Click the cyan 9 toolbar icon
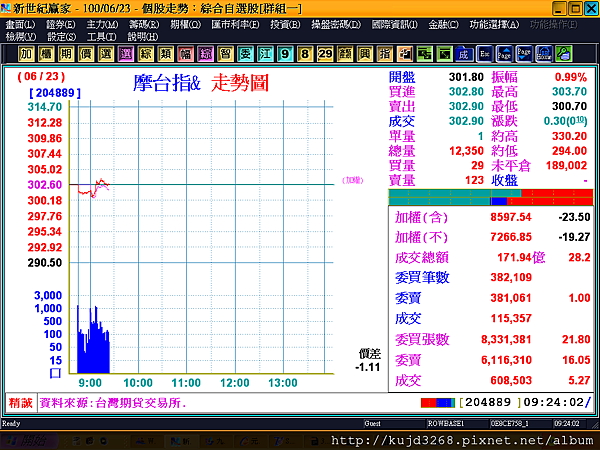Screen dimensions: 600x450 pos(285,54)
